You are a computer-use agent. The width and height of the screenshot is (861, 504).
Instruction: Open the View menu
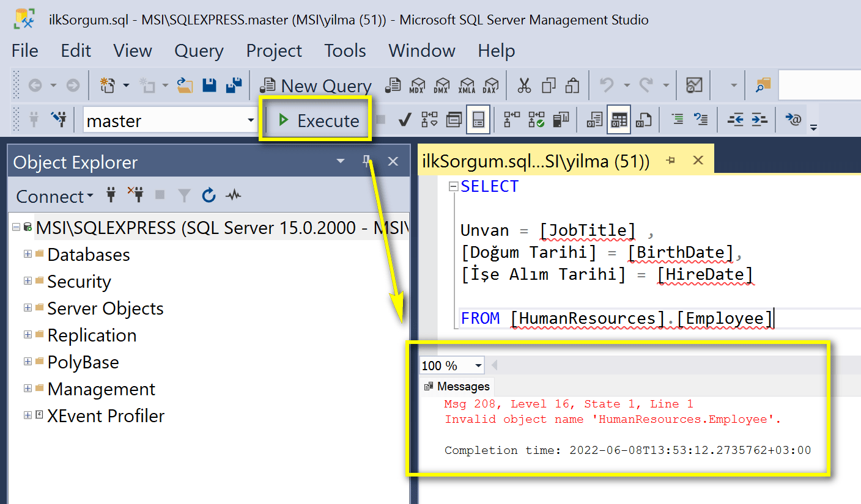pyautogui.click(x=133, y=51)
